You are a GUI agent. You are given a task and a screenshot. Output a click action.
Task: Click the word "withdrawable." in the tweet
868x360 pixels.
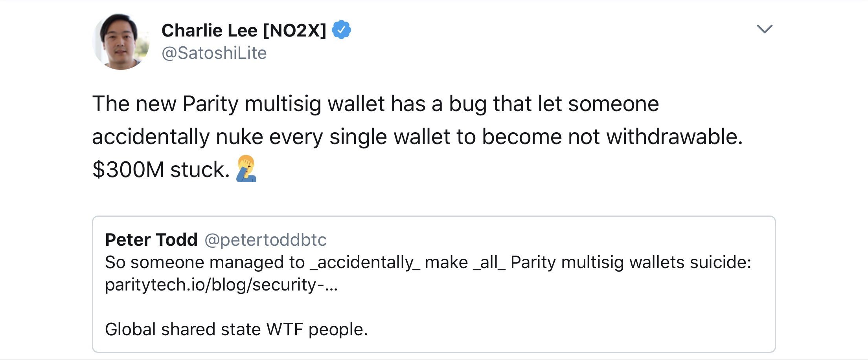click(x=674, y=137)
